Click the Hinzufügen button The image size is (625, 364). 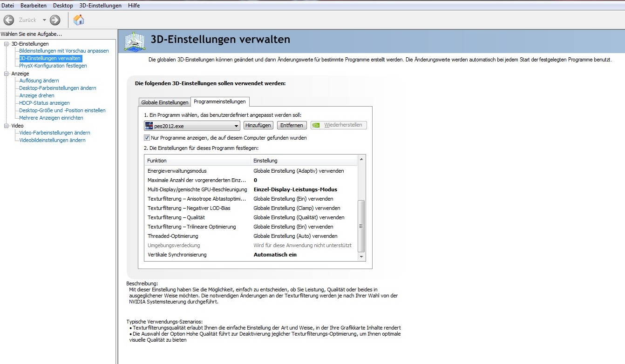[258, 125]
